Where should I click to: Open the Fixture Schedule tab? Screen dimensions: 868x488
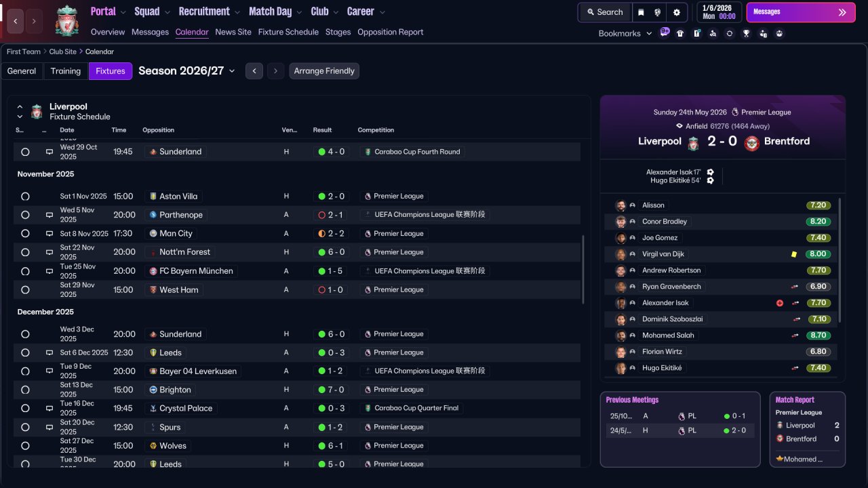pyautogui.click(x=288, y=32)
